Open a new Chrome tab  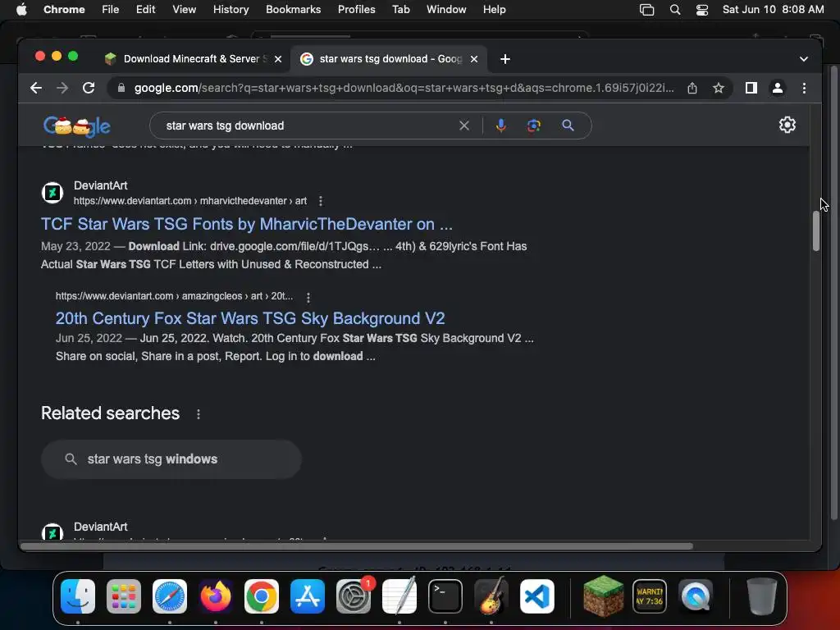(x=505, y=59)
